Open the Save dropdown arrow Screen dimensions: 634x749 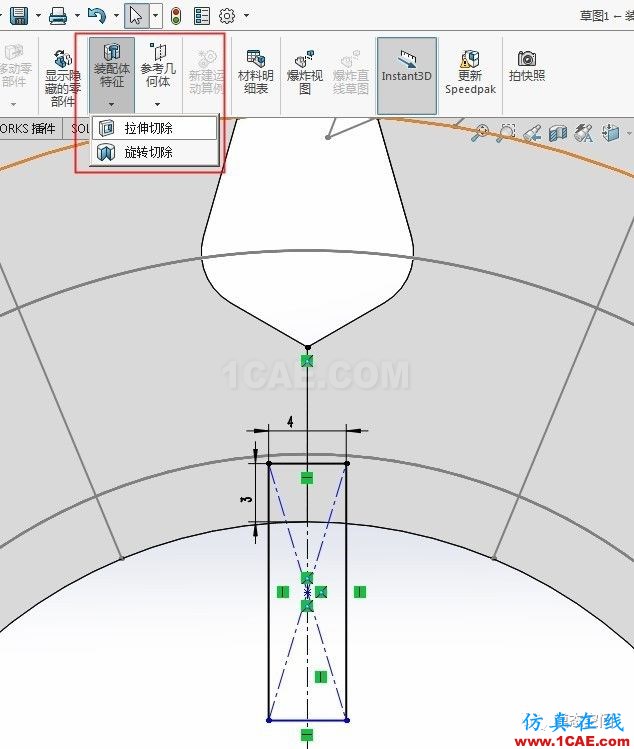(38, 16)
